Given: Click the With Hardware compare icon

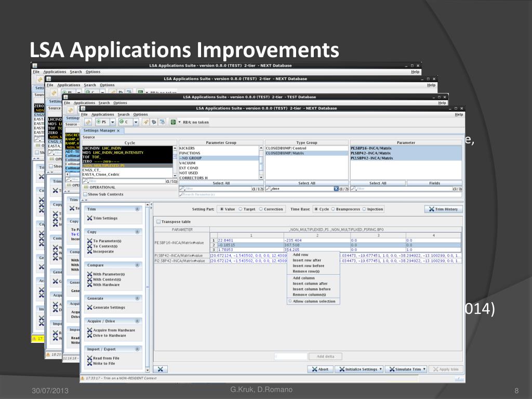Looking at the screenshot, I should tap(89, 285).
